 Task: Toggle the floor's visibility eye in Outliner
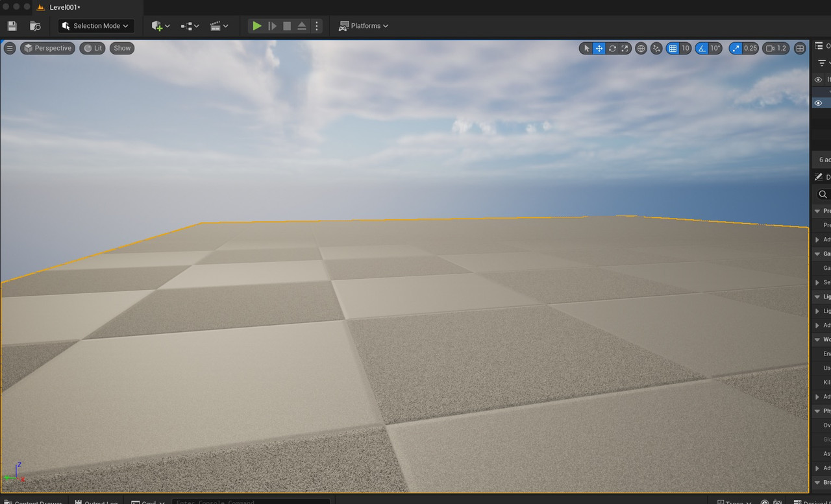click(818, 102)
